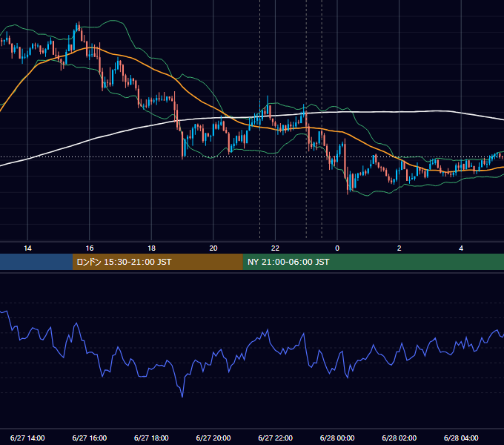
Task: Click the 6/27 14:00 date label
Action: (27, 438)
